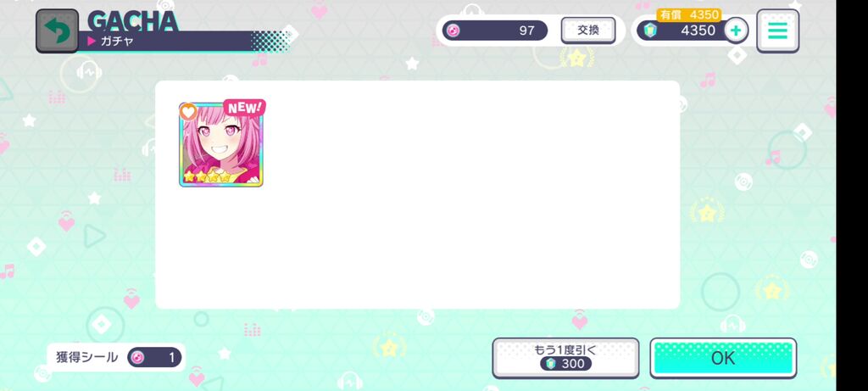
Task: Tap the crystal icon next to 300
Action: pyautogui.click(x=551, y=363)
